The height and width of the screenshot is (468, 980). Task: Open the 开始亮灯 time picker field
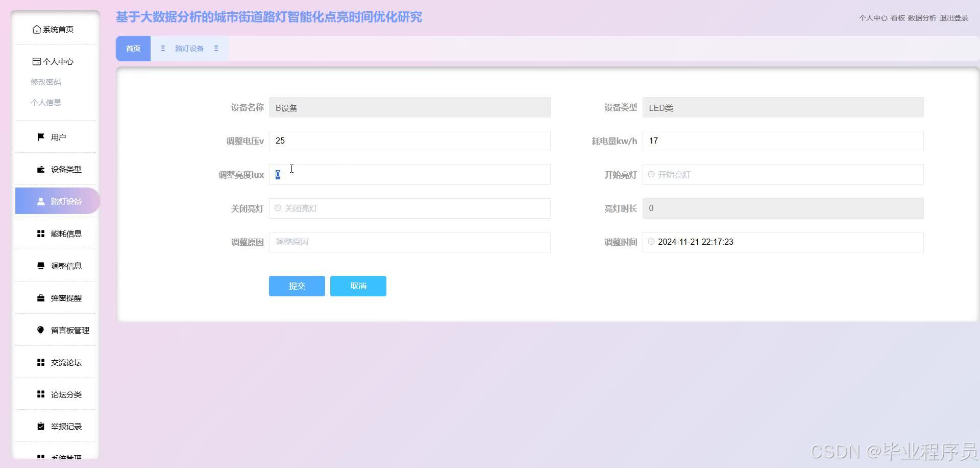(783, 175)
